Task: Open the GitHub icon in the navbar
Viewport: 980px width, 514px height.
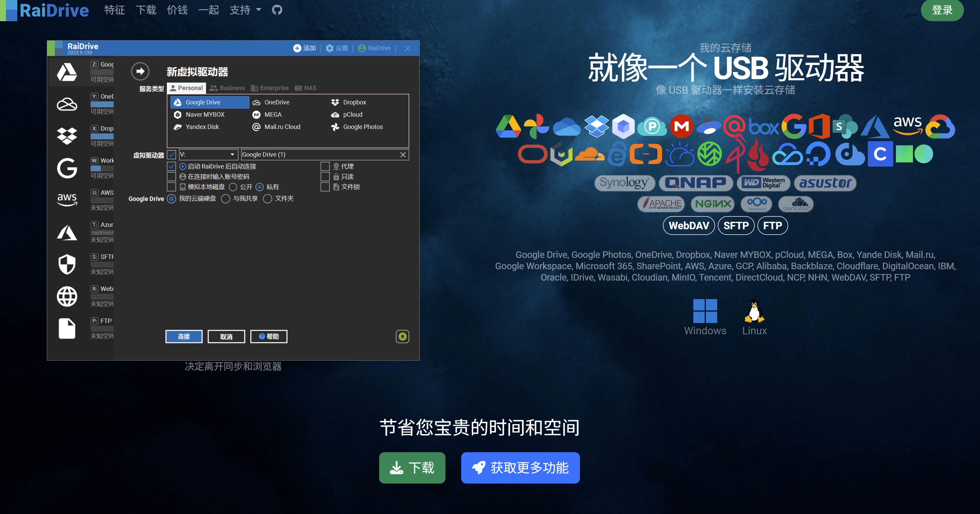Action: tap(277, 10)
